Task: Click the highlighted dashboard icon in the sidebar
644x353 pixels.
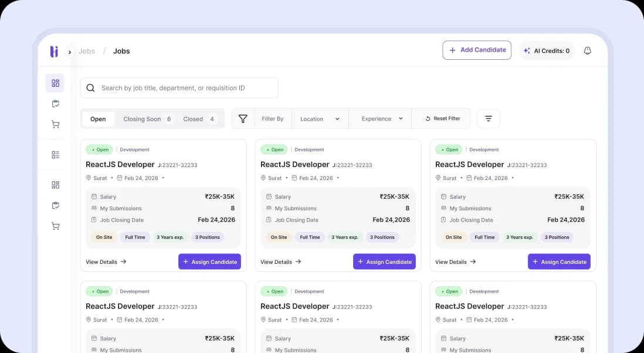Action: point(55,83)
